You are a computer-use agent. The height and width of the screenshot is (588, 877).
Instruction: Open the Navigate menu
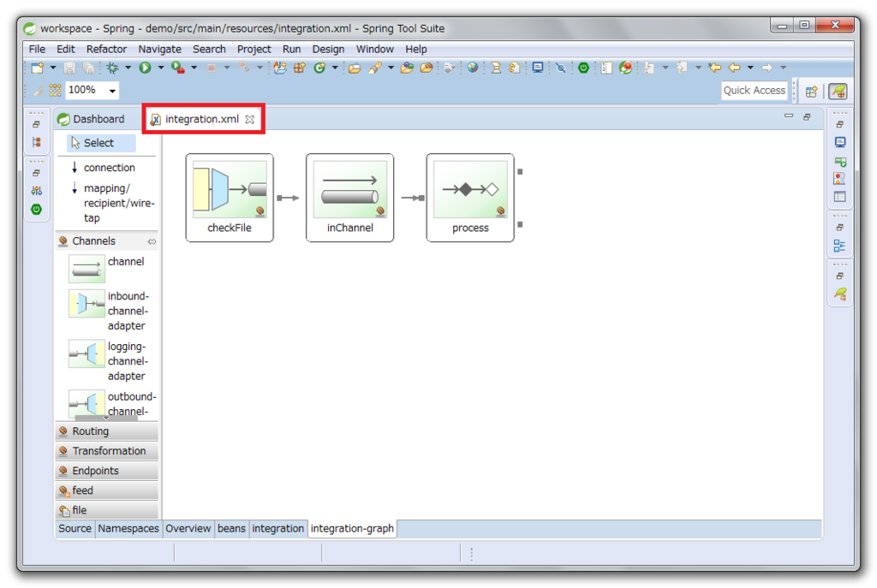[x=160, y=49]
